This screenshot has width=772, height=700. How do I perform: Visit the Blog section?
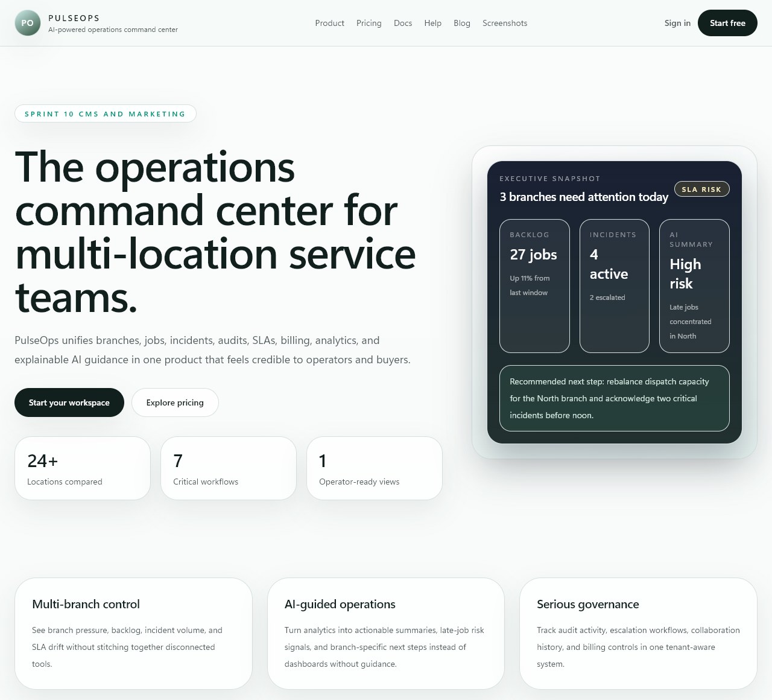pyautogui.click(x=461, y=23)
